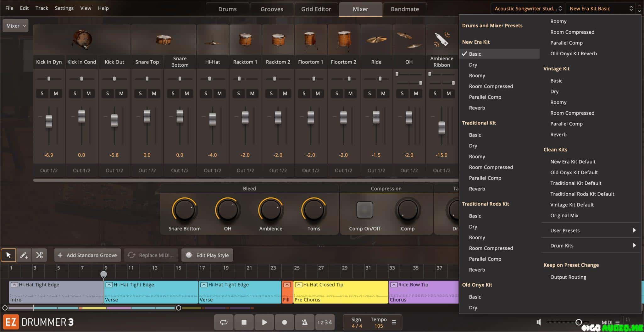Solo the Ride channel
Viewport: 644px width, 332px height.
click(x=369, y=93)
